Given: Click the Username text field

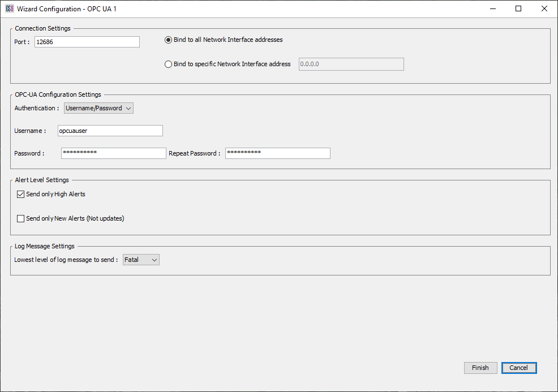Looking at the screenshot, I should click(110, 131).
